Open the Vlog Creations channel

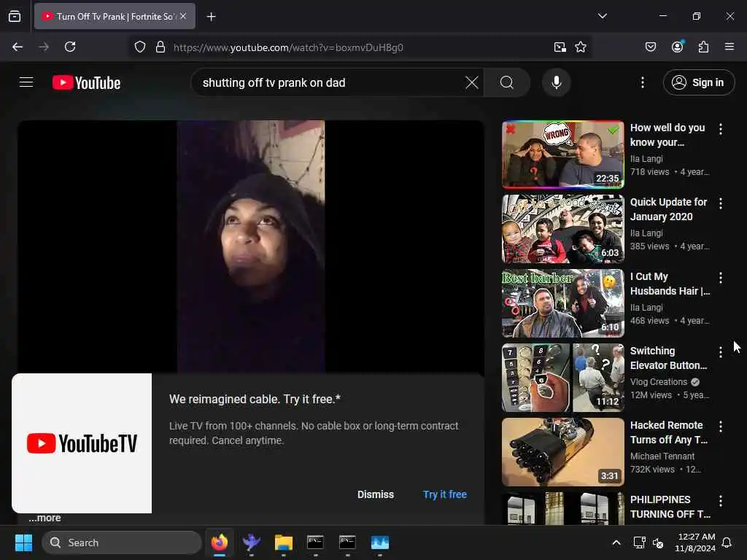(x=659, y=382)
